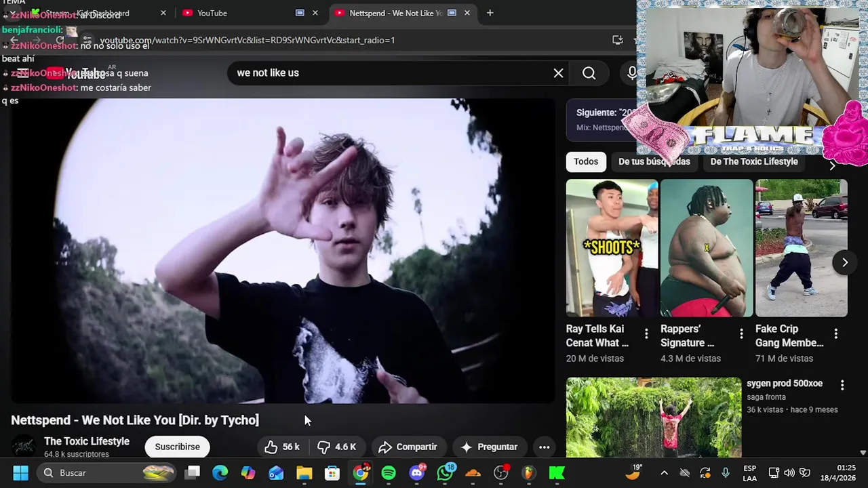The width and height of the screenshot is (868, 488).
Task: Open options for Fake Crip Gang Member short
Action: [836, 333]
